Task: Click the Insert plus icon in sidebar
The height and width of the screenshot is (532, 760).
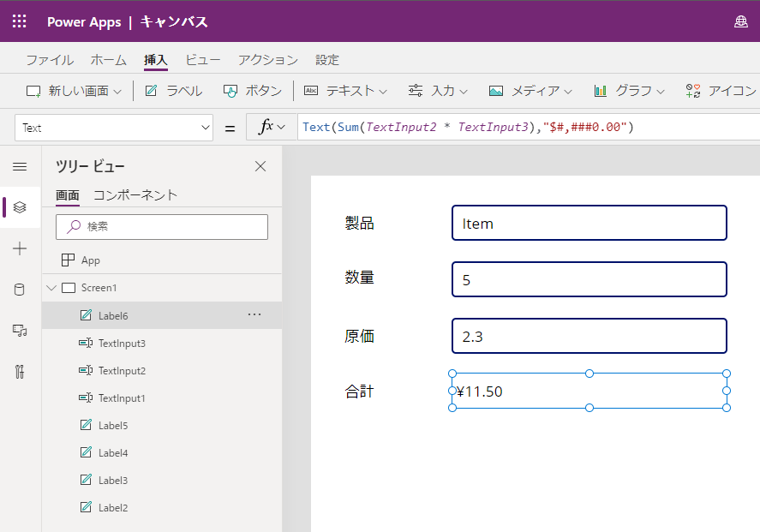Action: (20, 248)
